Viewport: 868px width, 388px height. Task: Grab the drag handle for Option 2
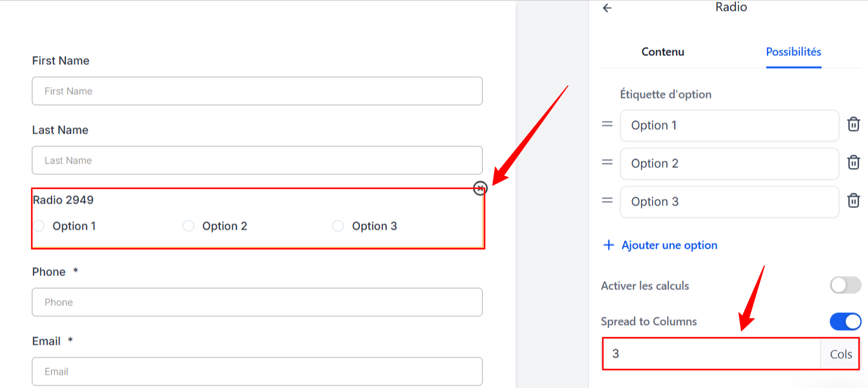click(607, 162)
